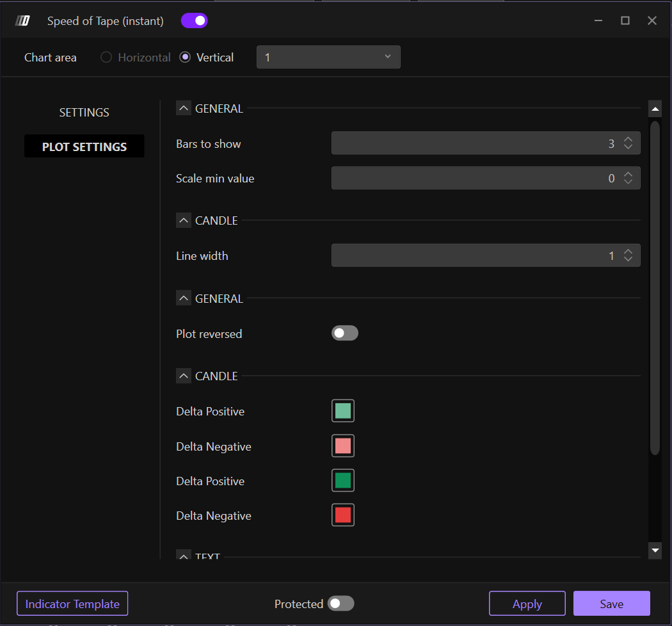Screen dimensions: 672x626
Task: Enable the Plot reversed toggle
Action: tap(345, 333)
